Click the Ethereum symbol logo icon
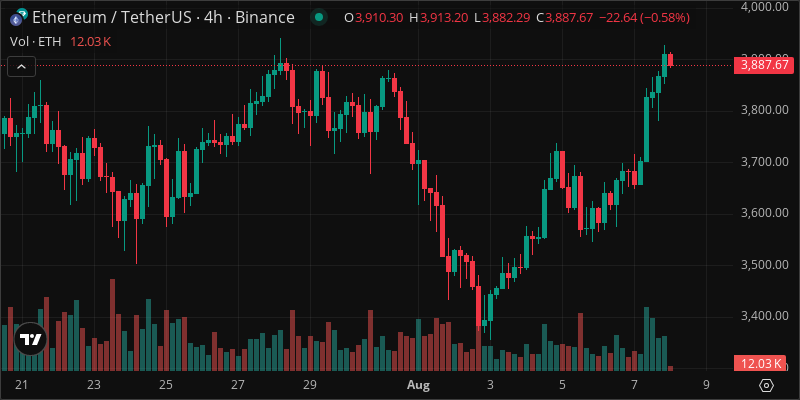800x400 pixels. coord(19,17)
